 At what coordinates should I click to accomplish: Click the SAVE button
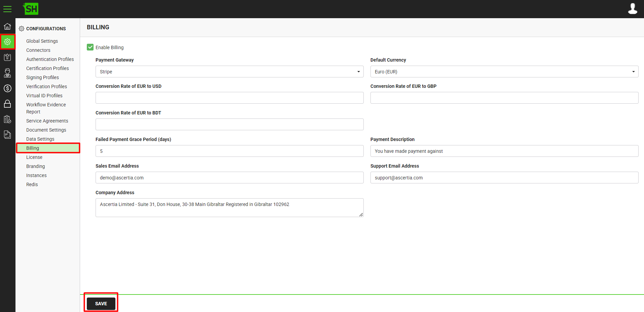pyautogui.click(x=101, y=304)
